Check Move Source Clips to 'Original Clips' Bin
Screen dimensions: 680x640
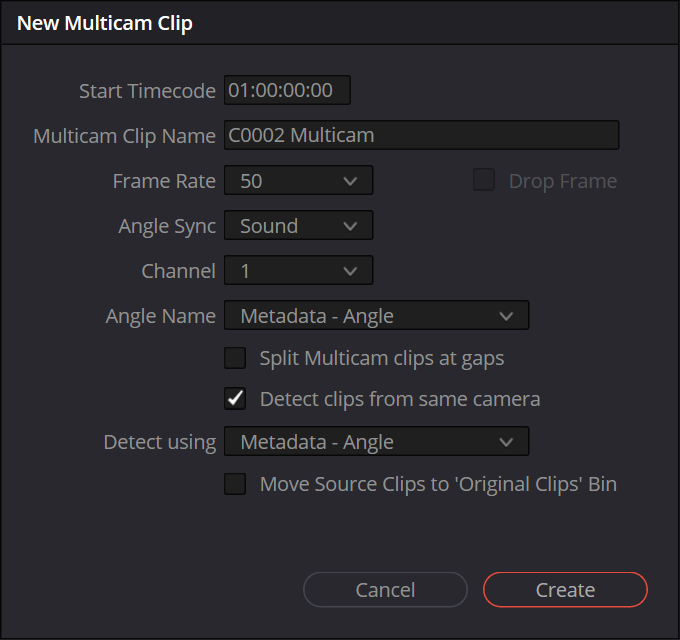(235, 484)
